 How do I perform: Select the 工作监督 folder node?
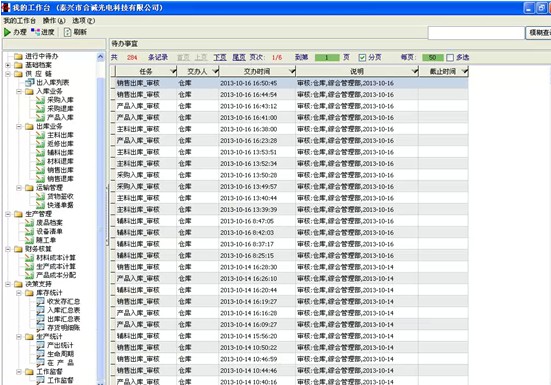(x=49, y=372)
